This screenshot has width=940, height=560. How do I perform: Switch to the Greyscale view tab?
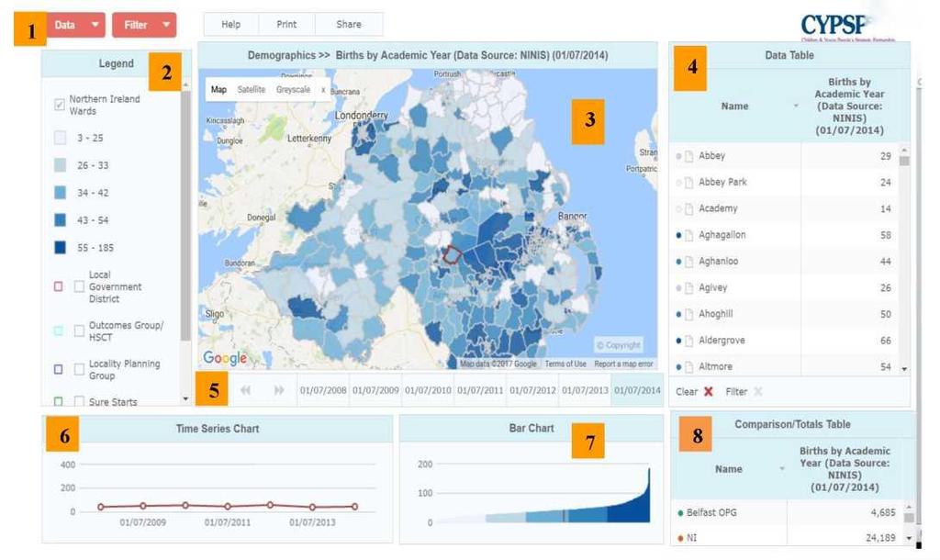(293, 89)
